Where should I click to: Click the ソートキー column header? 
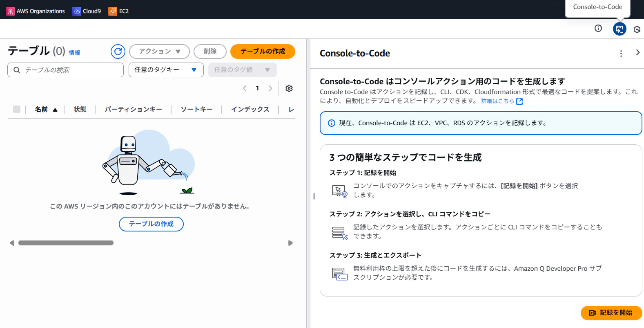[196, 110]
